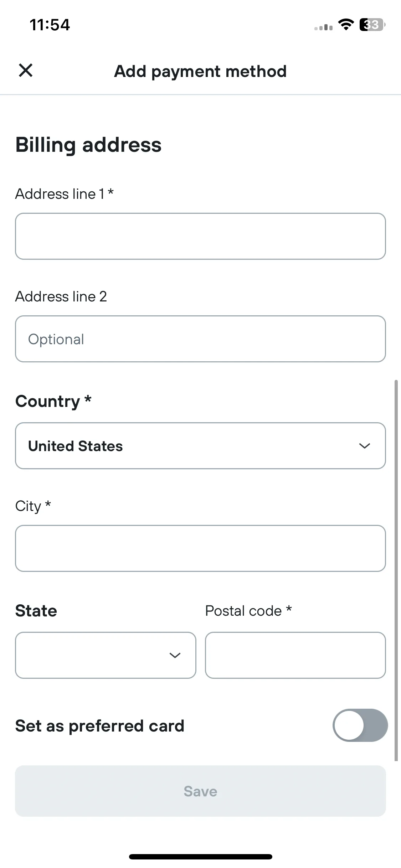This screenshot has height=868, width=401.
Task: Tap the cellular signal bars icon
Action: tap(323, 27)
